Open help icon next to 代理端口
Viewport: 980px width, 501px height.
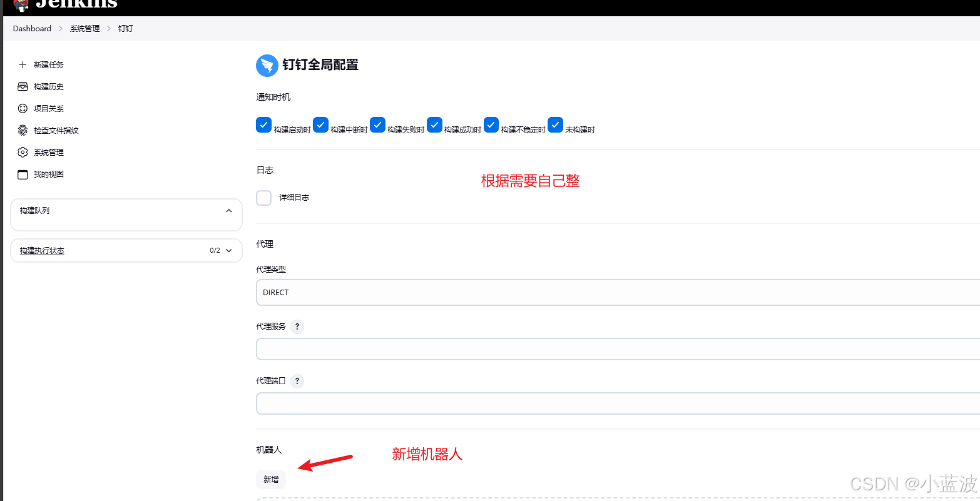coord(297,381)
